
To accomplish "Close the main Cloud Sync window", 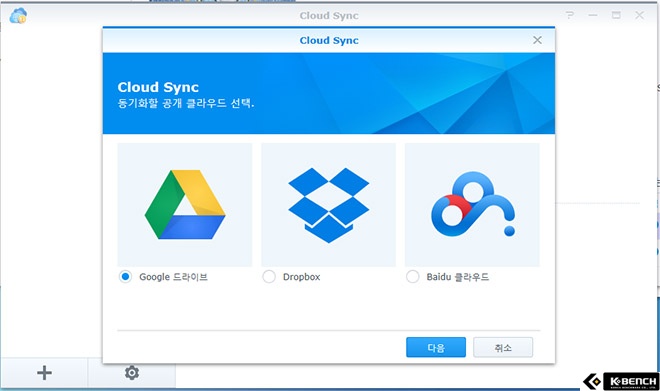I will click(x=639, y=15).
